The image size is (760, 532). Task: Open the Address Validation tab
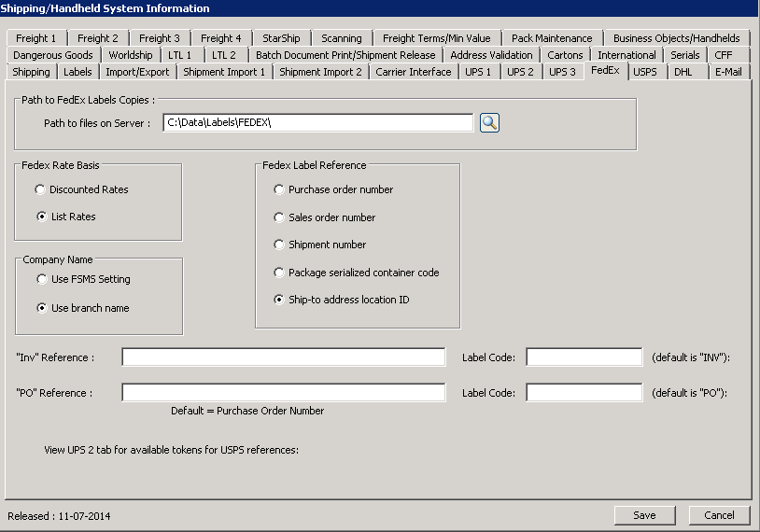[491, 55]
